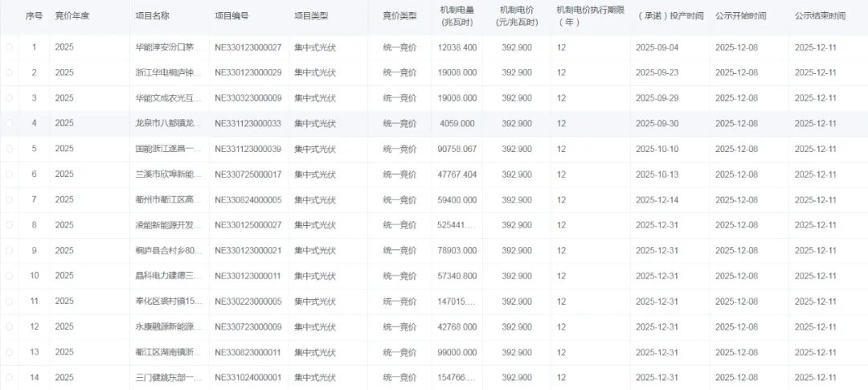Click the 公示结束时间 column header
The width and height of the screenshot is (868, 390).
coord(820,16)
